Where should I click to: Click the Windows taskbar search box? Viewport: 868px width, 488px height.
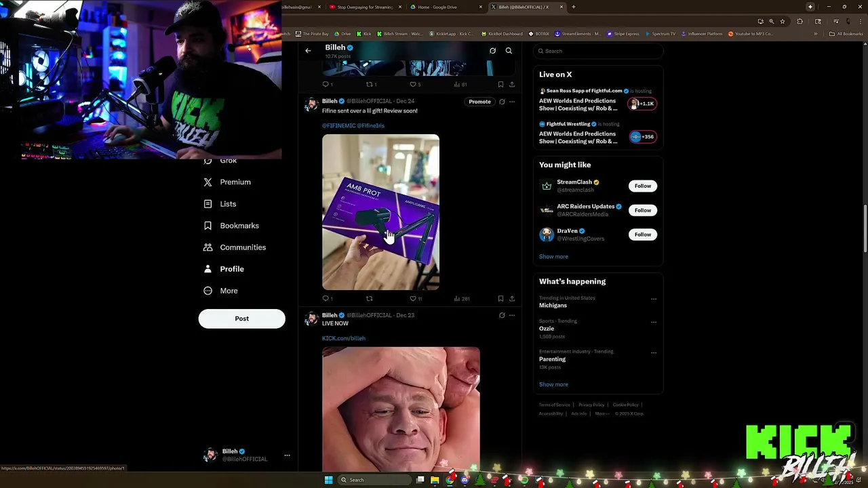point(376,480)
